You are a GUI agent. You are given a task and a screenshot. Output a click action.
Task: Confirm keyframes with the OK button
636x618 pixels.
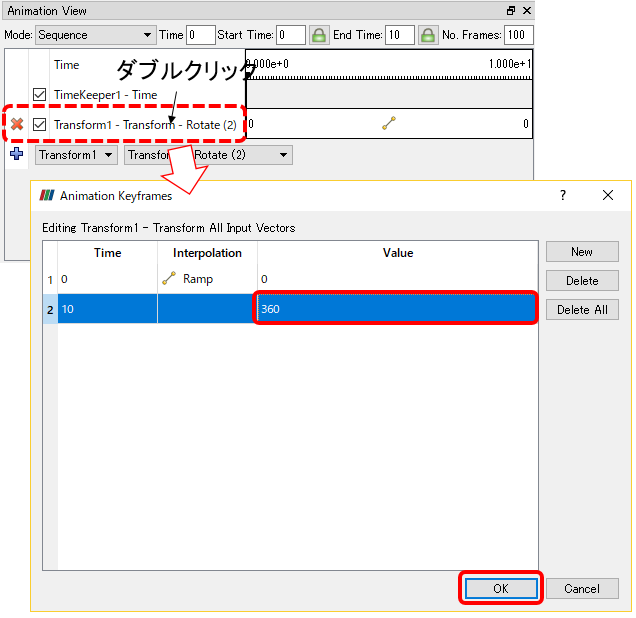pos(501,588)
